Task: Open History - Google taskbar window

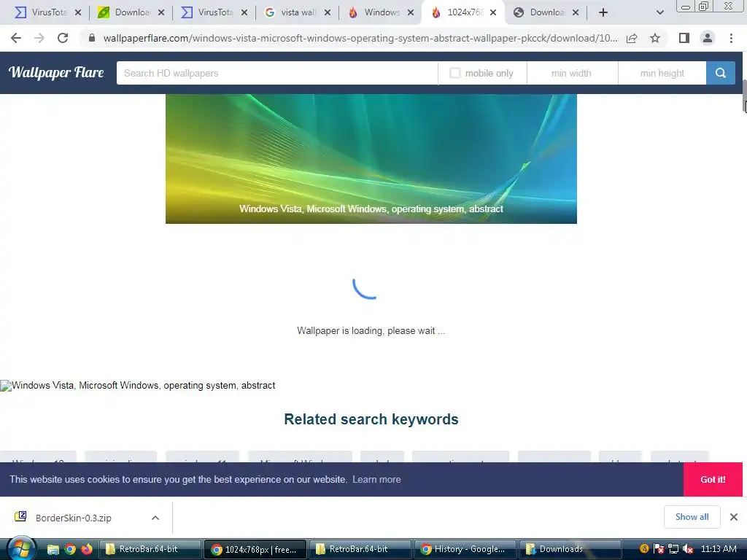Action: 465,549
